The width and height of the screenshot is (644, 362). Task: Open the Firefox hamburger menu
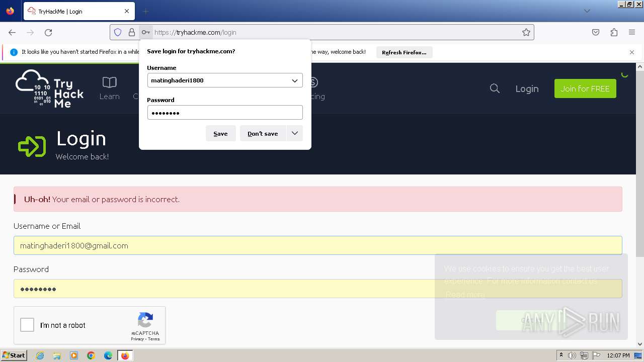[632, 32]
